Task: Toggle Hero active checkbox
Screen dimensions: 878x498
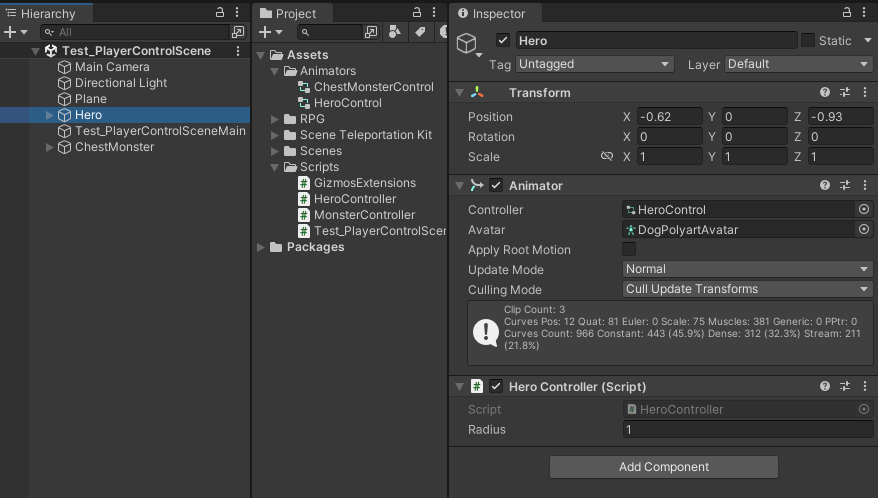Action: tap(503, 40)
